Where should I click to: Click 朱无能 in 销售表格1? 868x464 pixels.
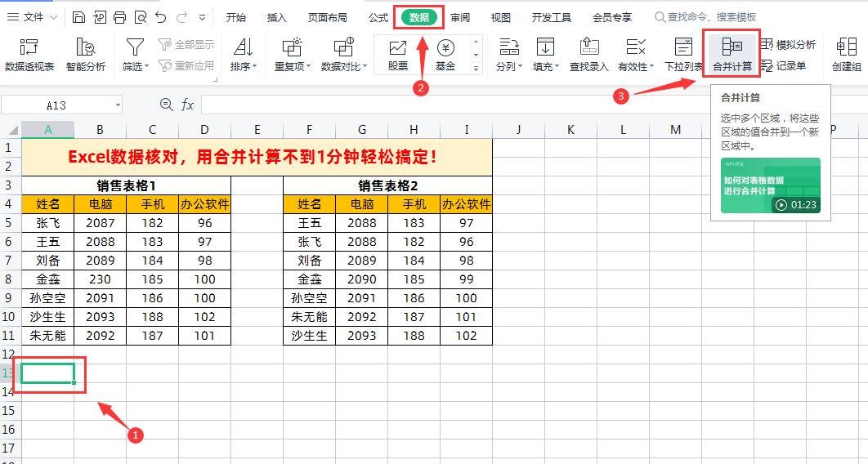point(47,336)
